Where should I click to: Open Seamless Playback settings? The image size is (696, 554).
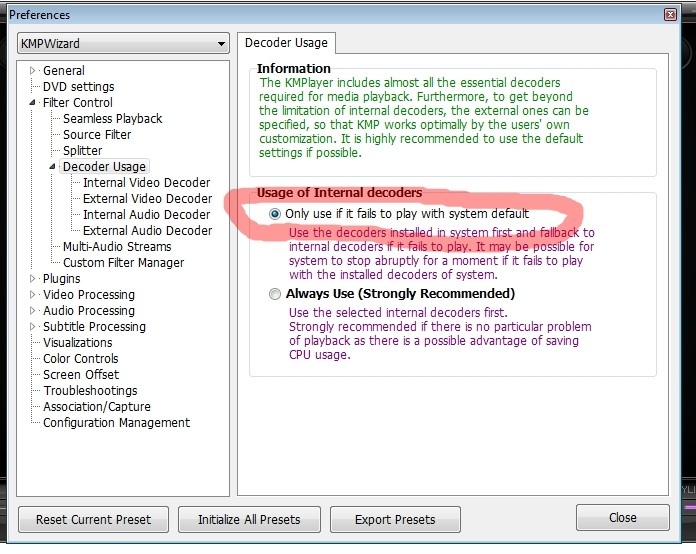click(x=113, y=119)
